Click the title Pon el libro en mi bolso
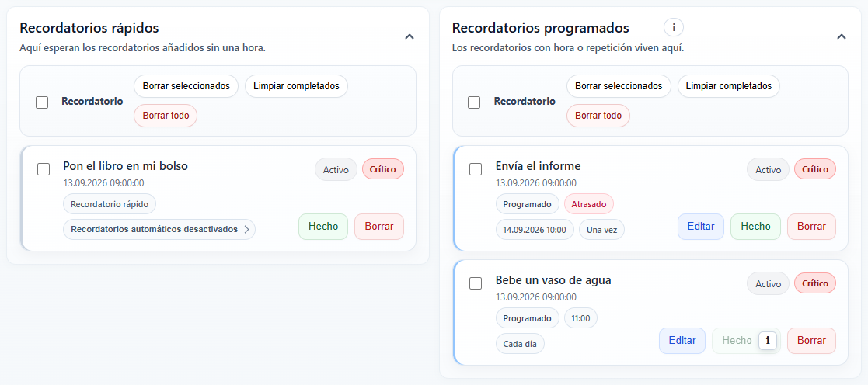The width and height of the screenshot is (868, 385). 126,166
